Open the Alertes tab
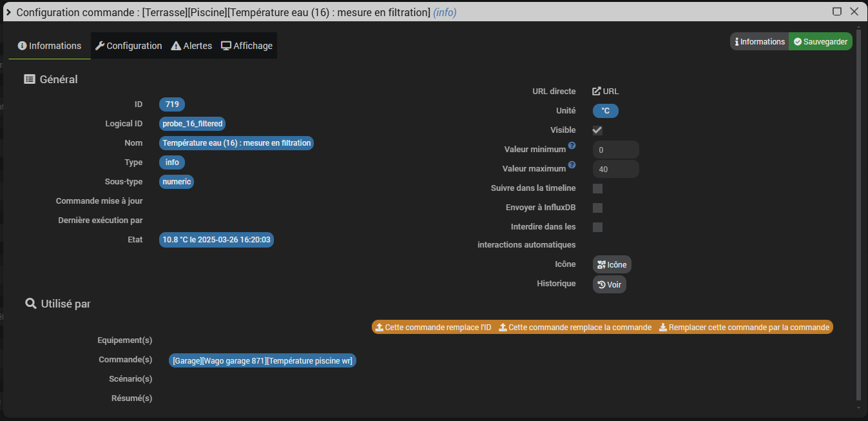Image resolution: width=868 pixels, height=421 pixels. coord(191,46)
